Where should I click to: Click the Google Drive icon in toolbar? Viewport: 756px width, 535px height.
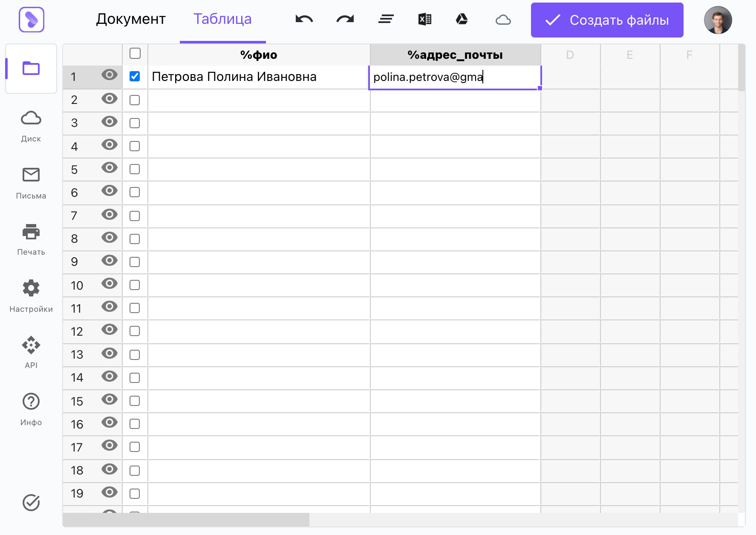click(x=462, y=19)
